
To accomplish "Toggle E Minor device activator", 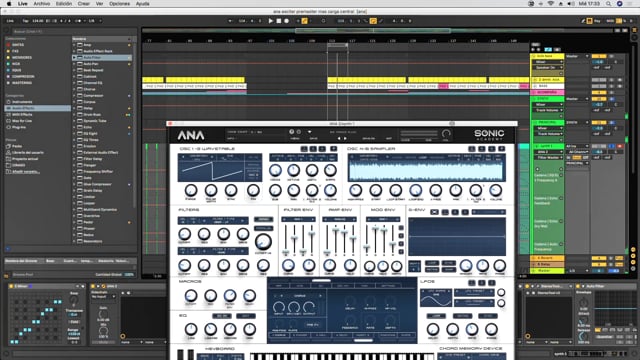I will coord(11,286).
